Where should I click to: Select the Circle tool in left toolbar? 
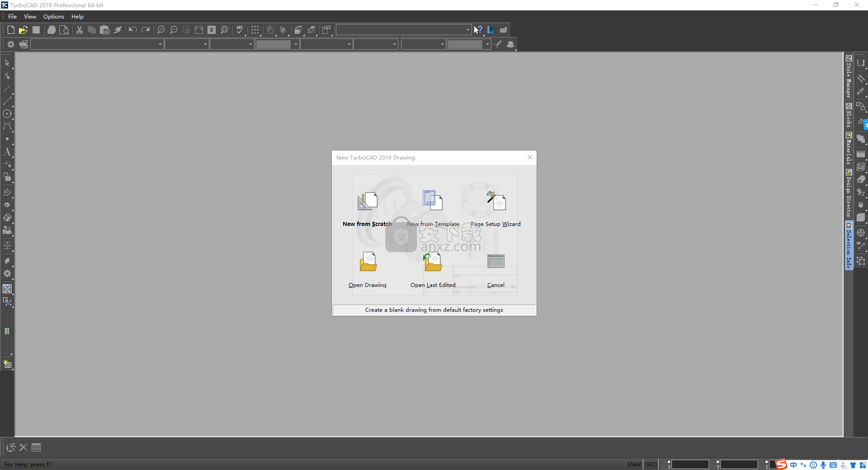coord(7,114)
